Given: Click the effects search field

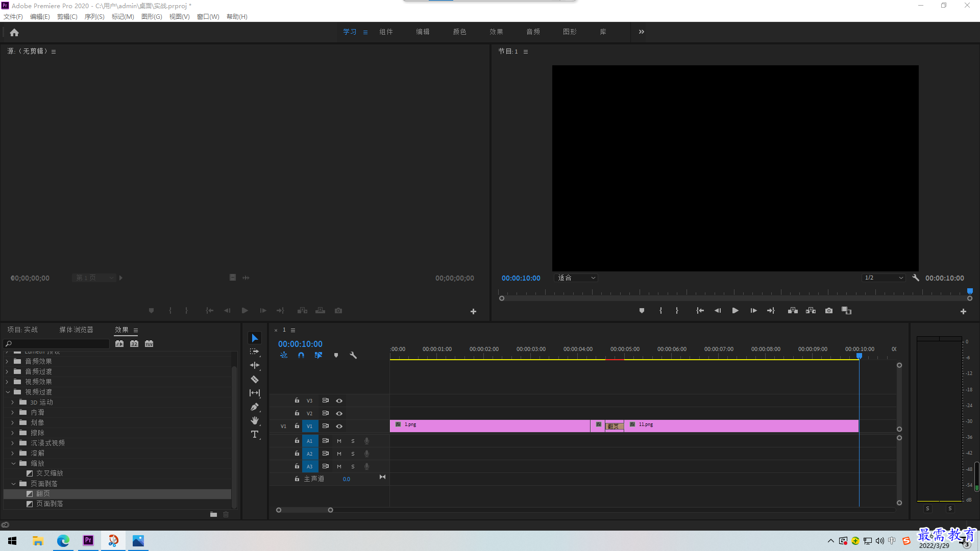Looking at the screenshot, I should point(57,343).
